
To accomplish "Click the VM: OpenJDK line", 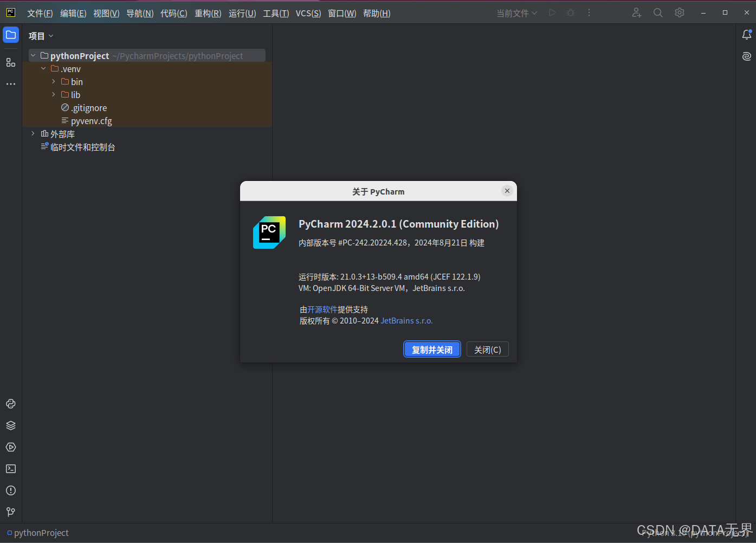I will pyautogui.click(x=382, y=288).
